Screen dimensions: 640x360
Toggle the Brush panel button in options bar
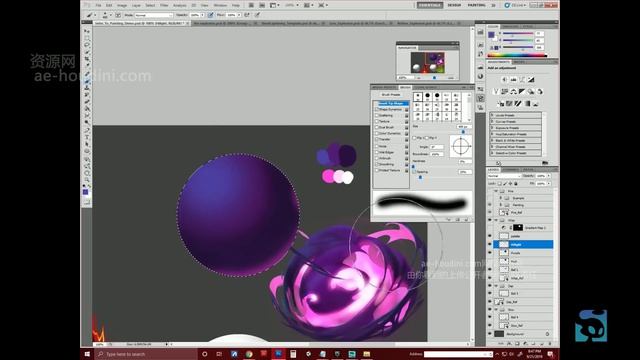click(118, 15)
